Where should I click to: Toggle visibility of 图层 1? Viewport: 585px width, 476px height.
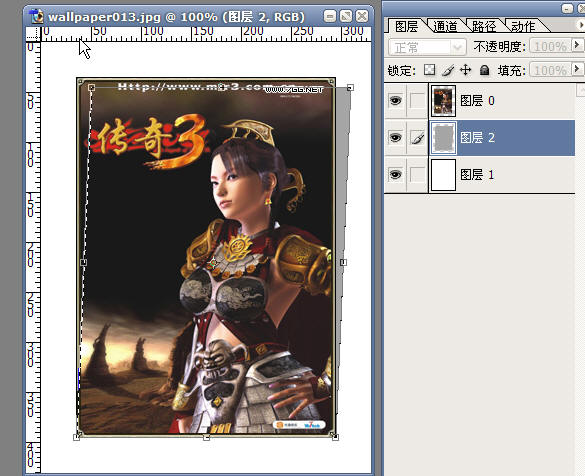tap(395, 174)
